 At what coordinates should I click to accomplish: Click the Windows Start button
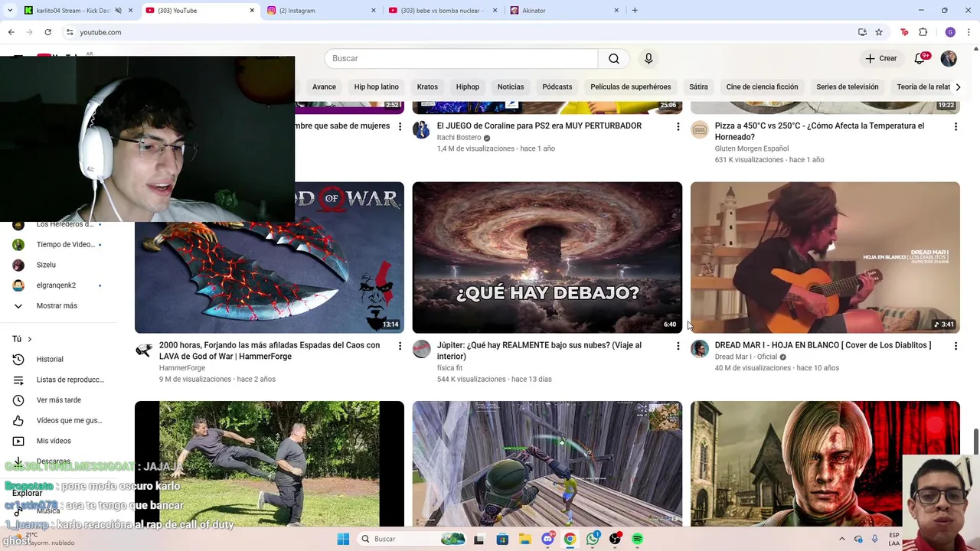[343, 539]
